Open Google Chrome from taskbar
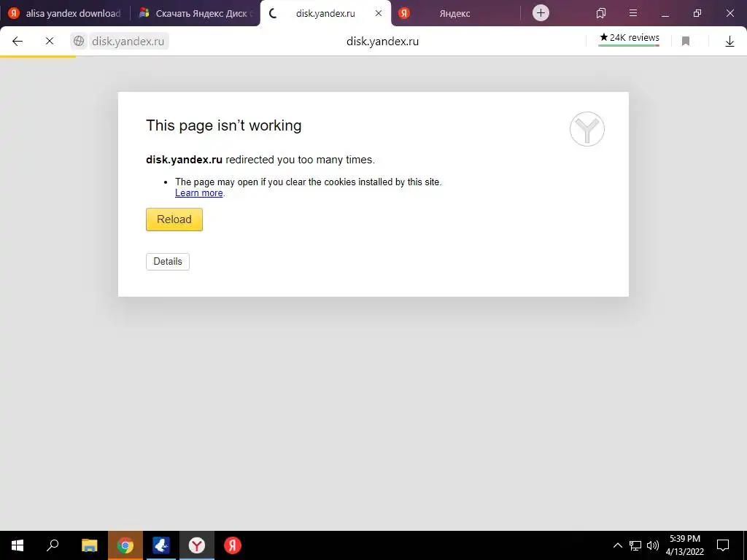The image size is (747, 560). pyautogui.click(x=125, y=545)
